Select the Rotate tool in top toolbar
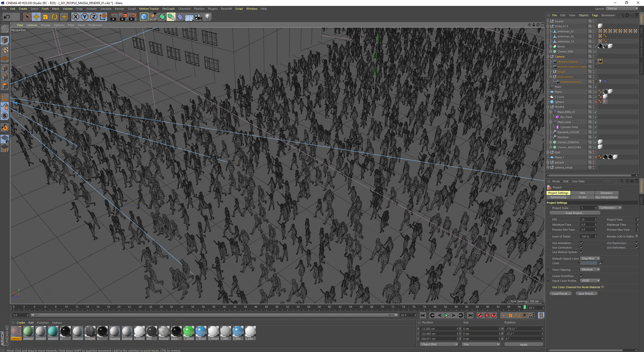This screenshot has width=644, height=352. point(54,17)
